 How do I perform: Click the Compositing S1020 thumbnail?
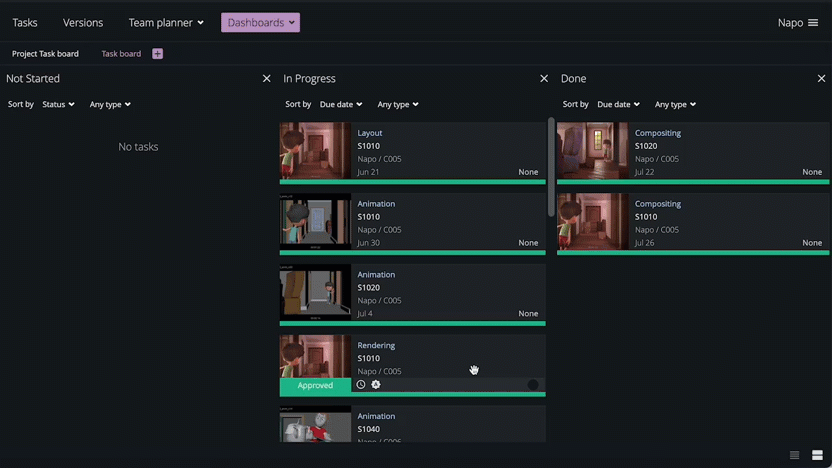[593, 151]
